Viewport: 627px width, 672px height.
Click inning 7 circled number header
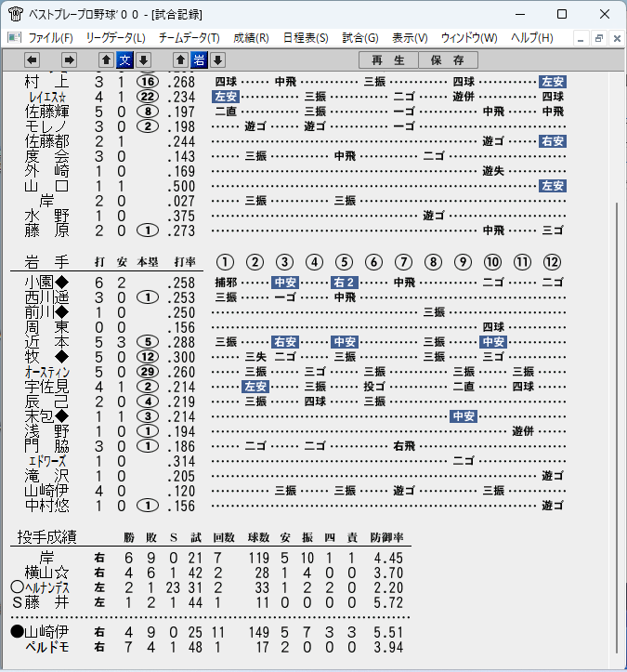pos(403,262)
